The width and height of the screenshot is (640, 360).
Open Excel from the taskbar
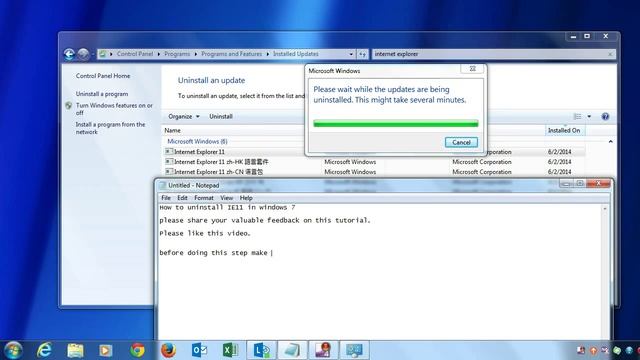(x=230, y=350)
